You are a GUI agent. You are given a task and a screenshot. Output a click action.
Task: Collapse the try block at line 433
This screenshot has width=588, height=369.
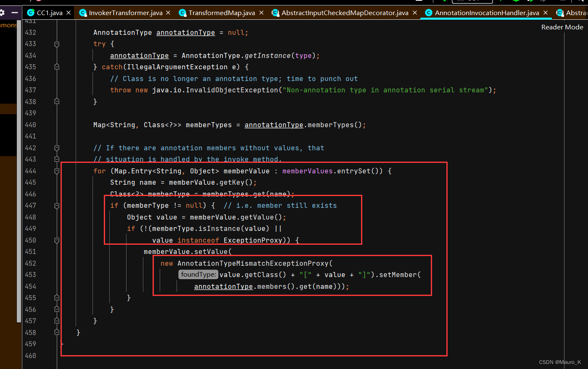[x=57, y=44]
